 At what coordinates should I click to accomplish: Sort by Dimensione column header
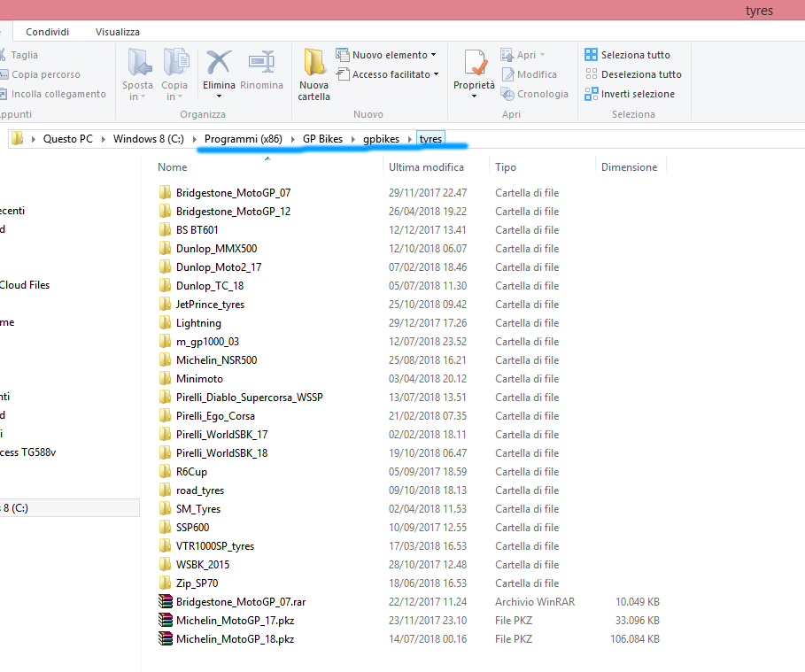coord(629,166)
